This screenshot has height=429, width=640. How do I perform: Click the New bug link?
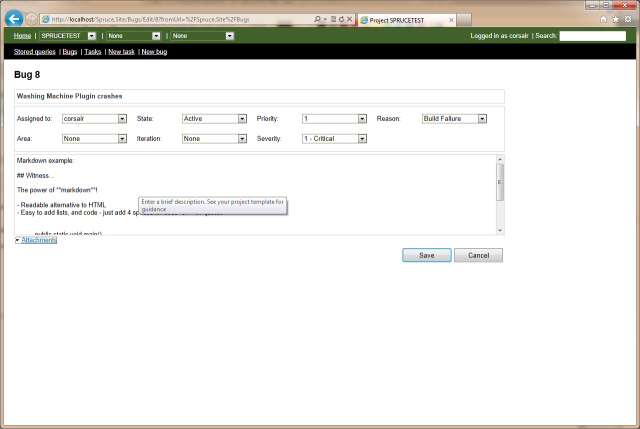click(154, 52)
